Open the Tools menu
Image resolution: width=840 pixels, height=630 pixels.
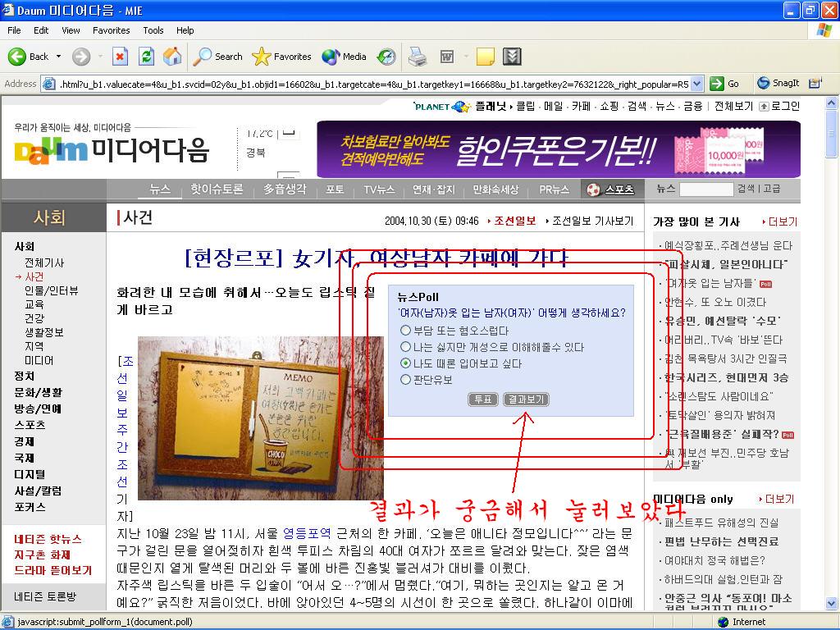pos(153,30)
